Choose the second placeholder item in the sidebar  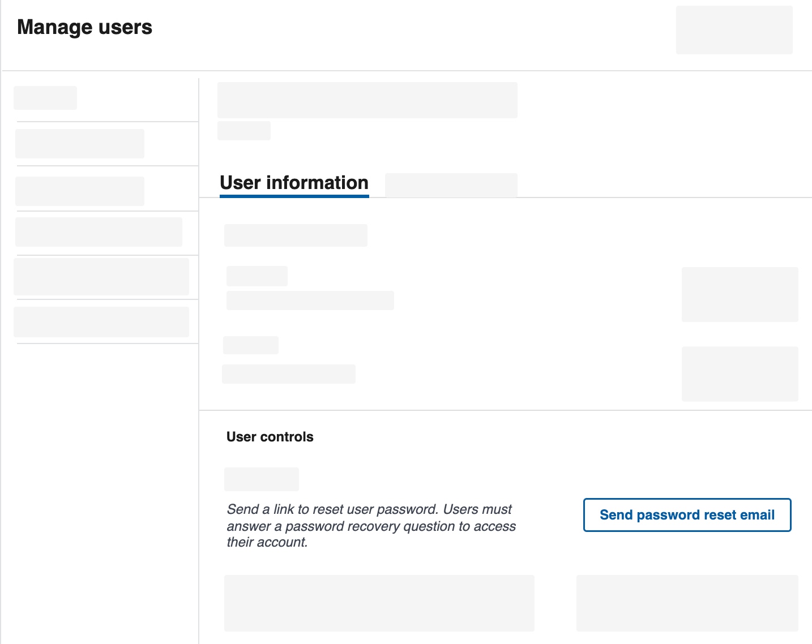[x=80, y=144]
